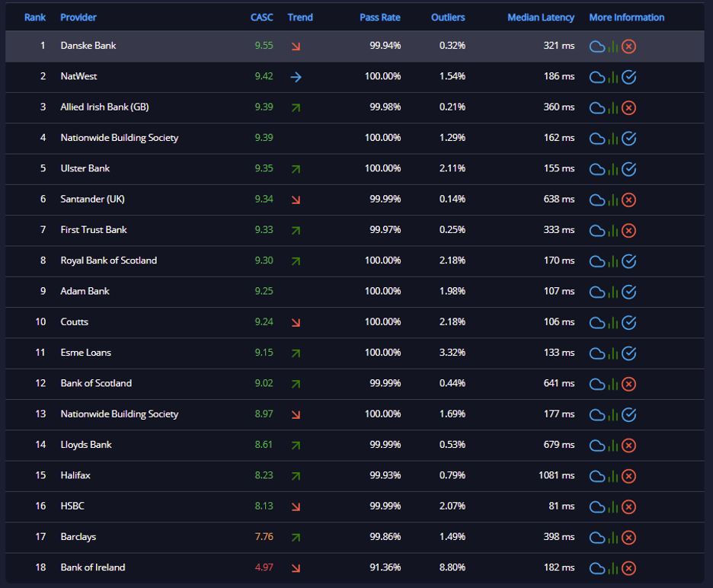View bar chart stats for Danske Bank
This screenshot has width=713, height=588.
pyautogui.click(x=613, y=46)
